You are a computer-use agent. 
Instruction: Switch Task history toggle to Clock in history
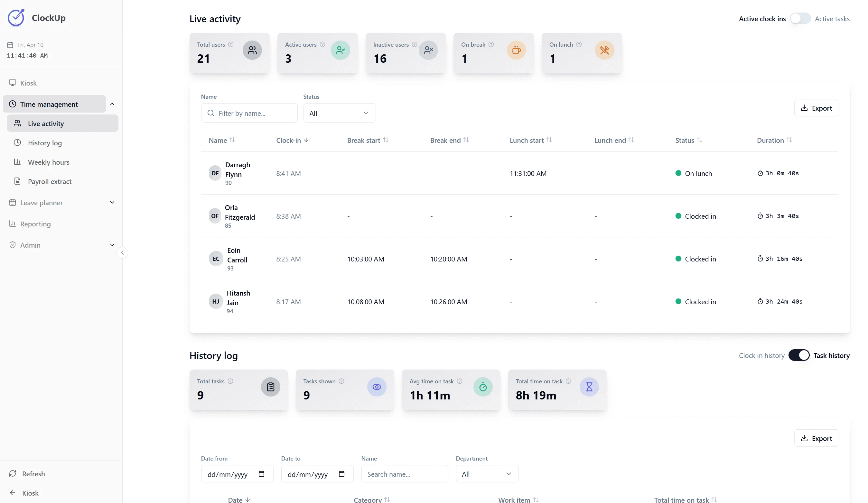click(x=798, y=355)
